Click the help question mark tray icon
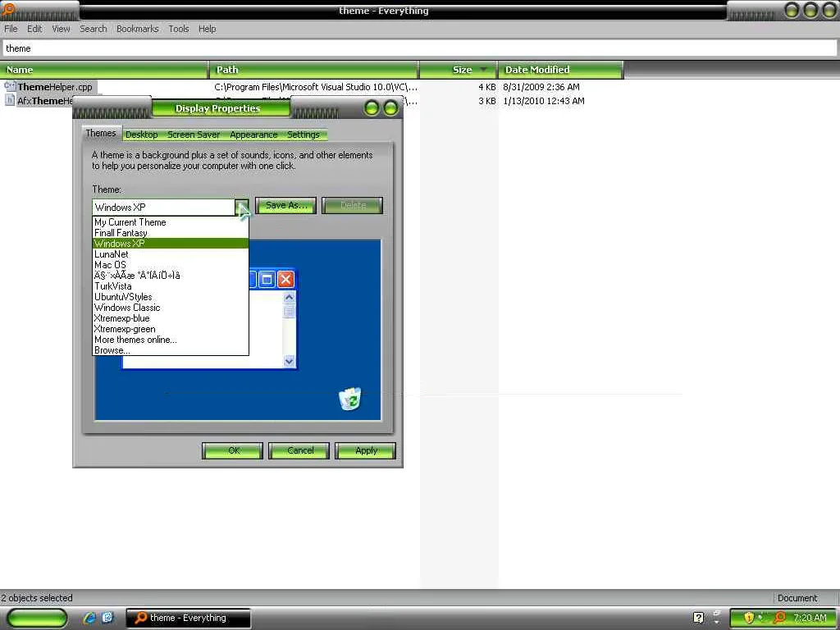Image resolution: width=840 pixels, height=630 pixels. (698, 618)
